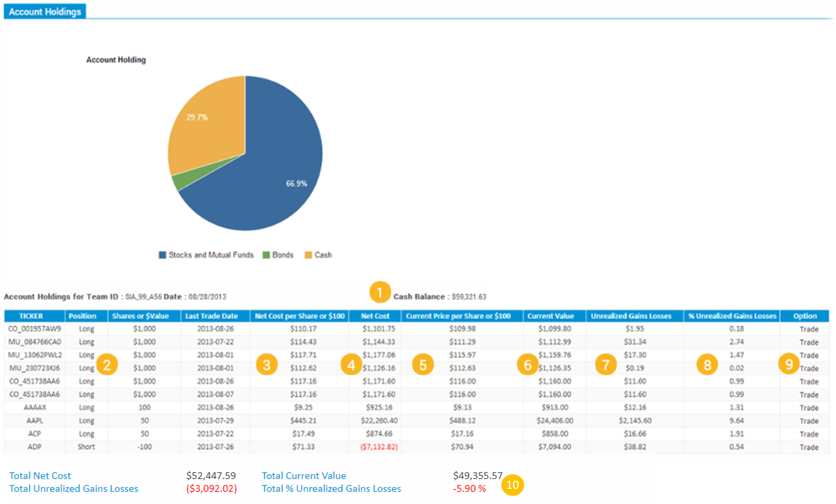
Task: Click the Account Holding chart title
Action: [x=116, y=59]
